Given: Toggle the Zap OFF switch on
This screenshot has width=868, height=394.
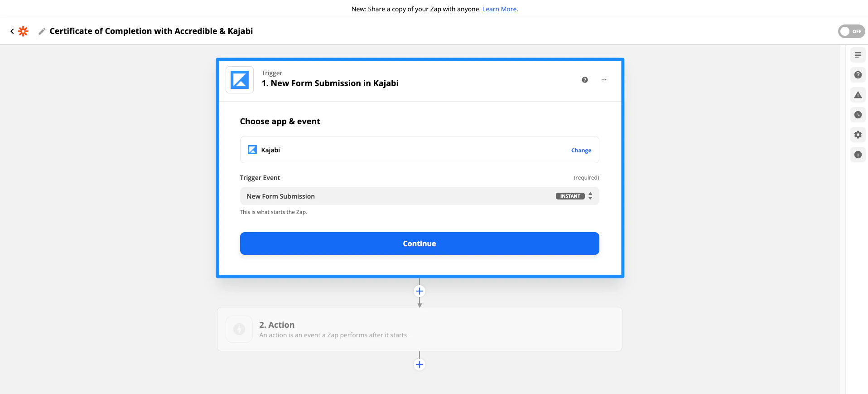Looking at the screenshot, I should point(851,31).
